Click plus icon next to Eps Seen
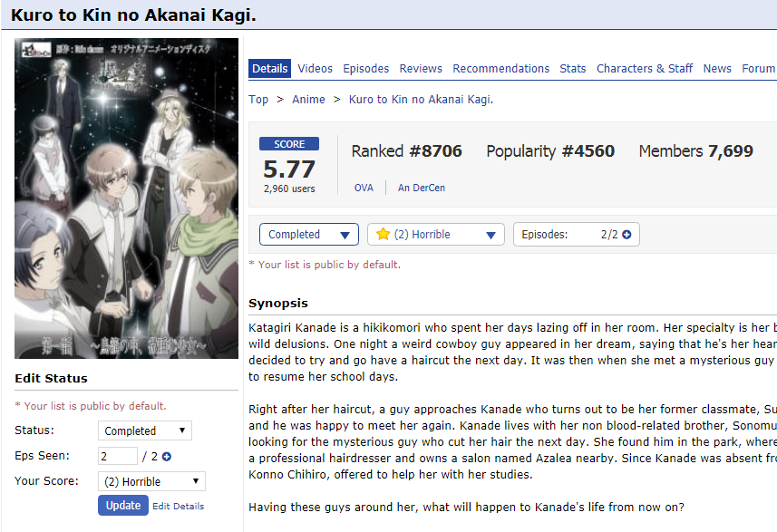 pos(167,457)
